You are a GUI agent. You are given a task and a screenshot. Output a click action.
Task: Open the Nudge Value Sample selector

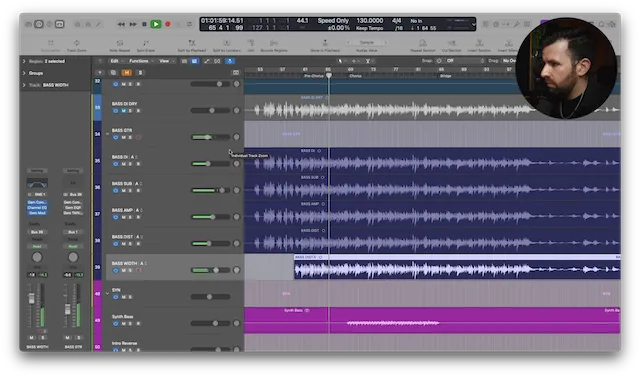tap(367, 42)
